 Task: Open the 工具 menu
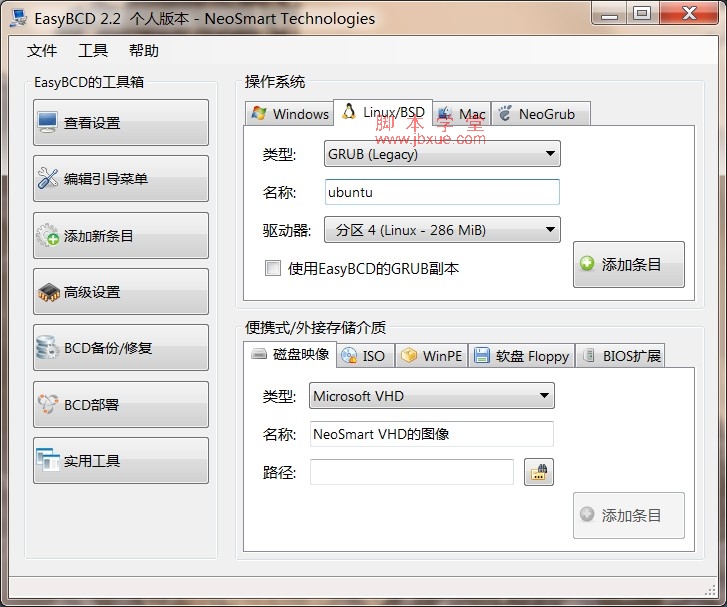tap(93, 50)
